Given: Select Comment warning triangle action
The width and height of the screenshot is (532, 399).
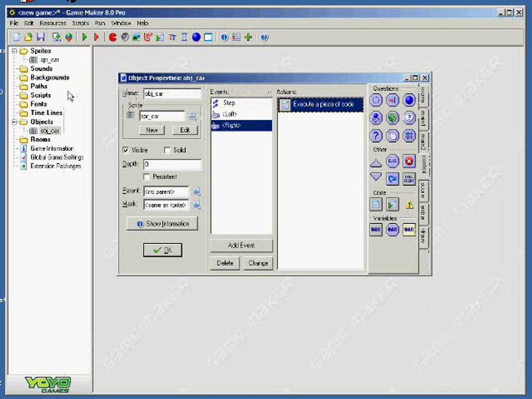Looking at the screenshot, I should coord(410,205).
